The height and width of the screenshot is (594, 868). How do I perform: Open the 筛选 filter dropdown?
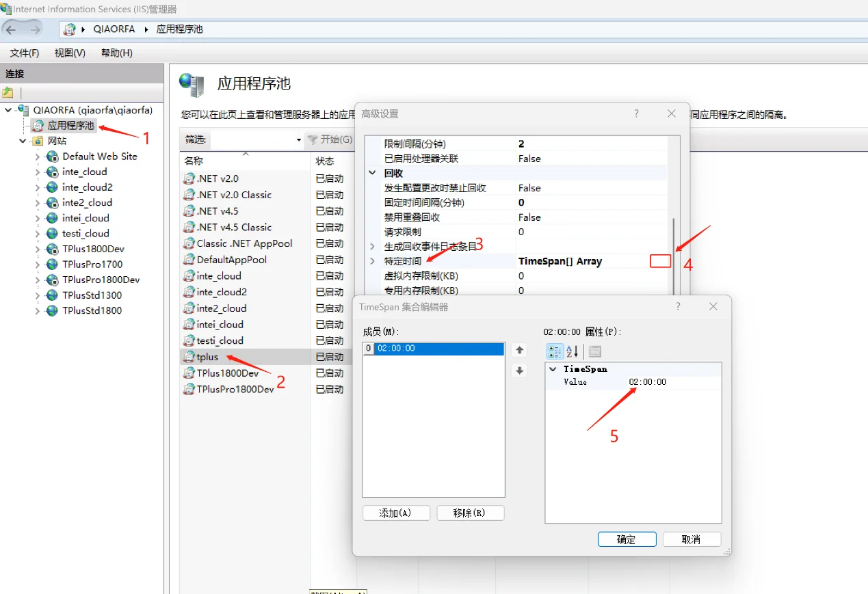[x=298, y=139]
